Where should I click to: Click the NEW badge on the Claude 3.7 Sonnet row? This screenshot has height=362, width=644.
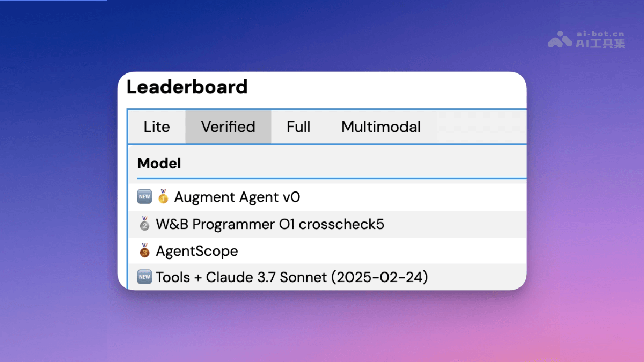pyautogui.click(x=144, y=277)
